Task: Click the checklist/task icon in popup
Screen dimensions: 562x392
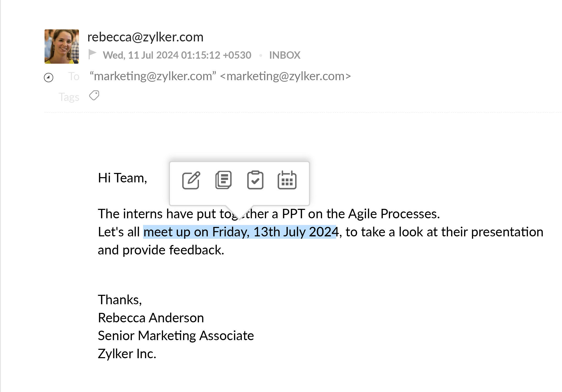Action: pyautogui.click(x=255, y=180)
